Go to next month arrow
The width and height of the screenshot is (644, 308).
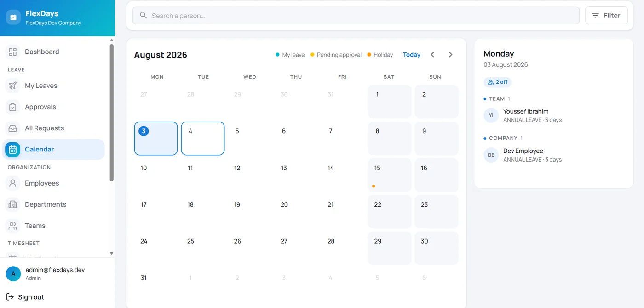[x=450, y=55]
